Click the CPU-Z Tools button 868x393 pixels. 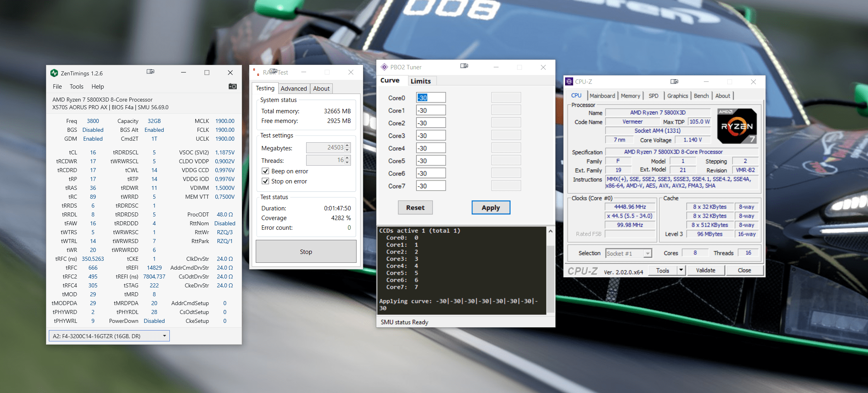point(663,270)
